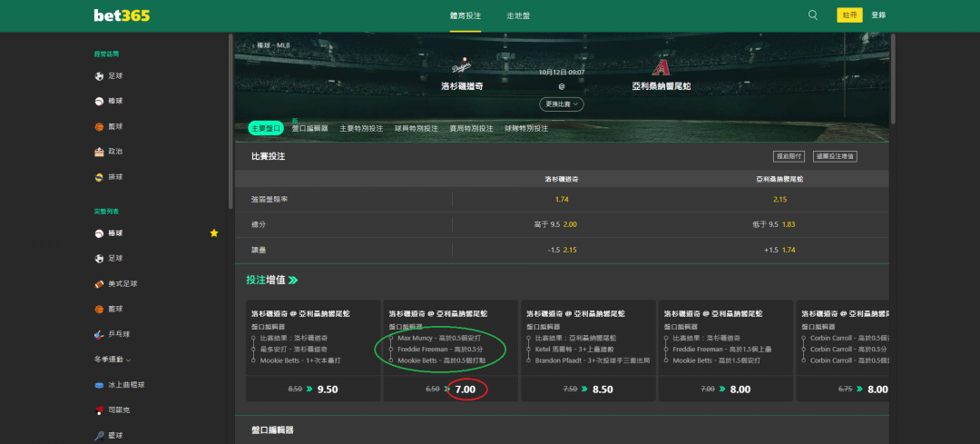Click the 強弱盤賠率 row label
The image size is (980, 444).
click(x=269, y=199)
